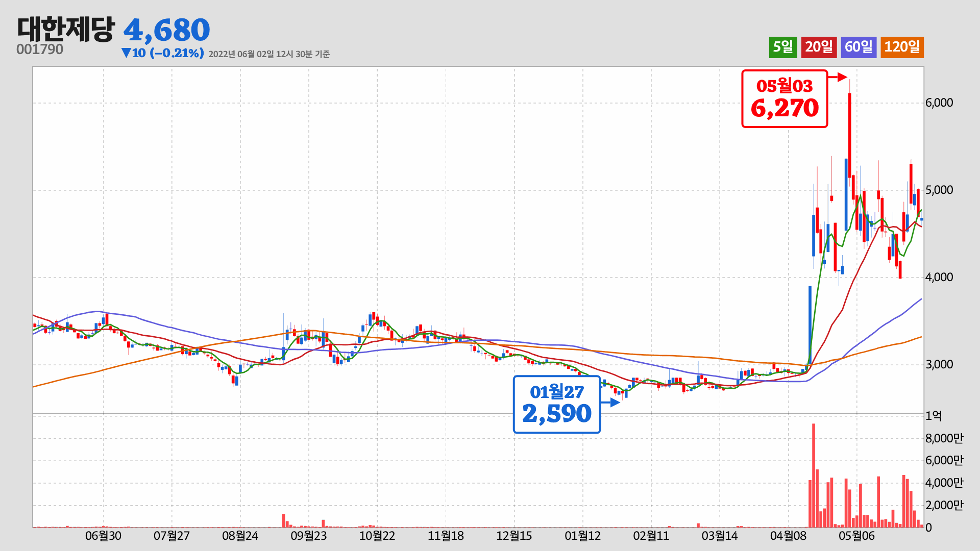Click the 4,000 price axis label
The height and width of the screenshot is (551, 980).
pyautogui.click(x=939, y=277)
